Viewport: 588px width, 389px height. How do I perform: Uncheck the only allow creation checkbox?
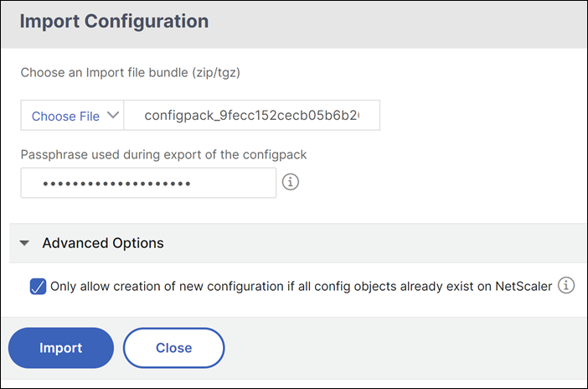[38, 287]
